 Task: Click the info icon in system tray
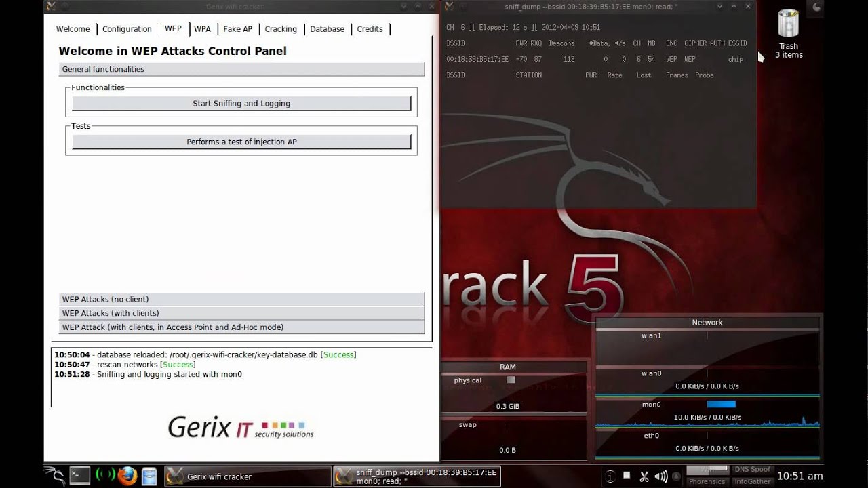[x=610, y=476]
